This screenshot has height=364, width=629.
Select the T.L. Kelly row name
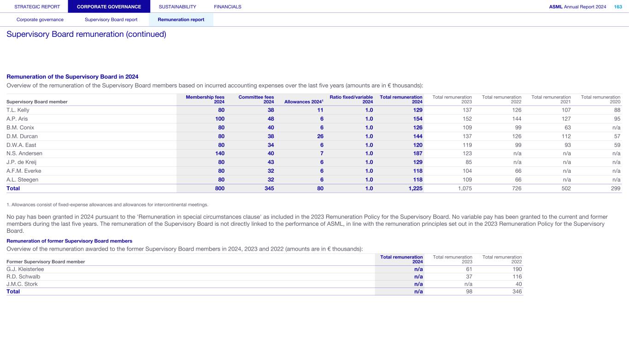click(18, 110)
